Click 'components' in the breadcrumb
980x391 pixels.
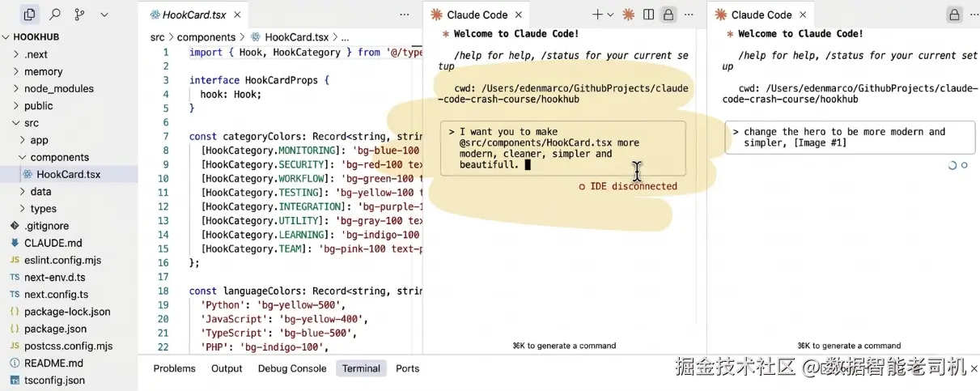point(206,37)
